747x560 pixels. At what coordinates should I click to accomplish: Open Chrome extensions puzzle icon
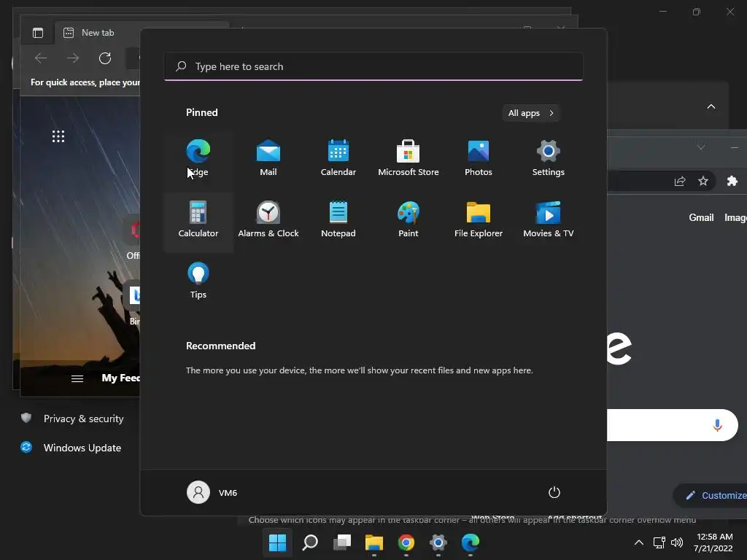(732, 181)
